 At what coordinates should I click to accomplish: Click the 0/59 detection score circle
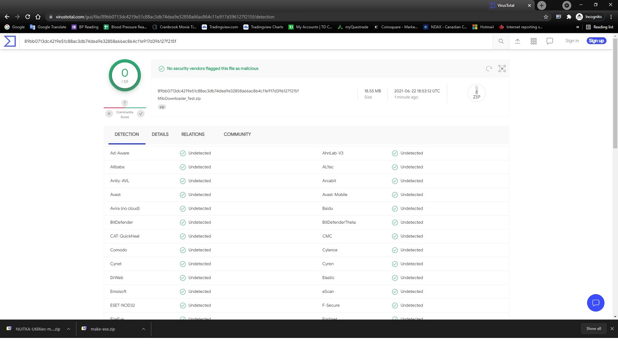(125, 75)
